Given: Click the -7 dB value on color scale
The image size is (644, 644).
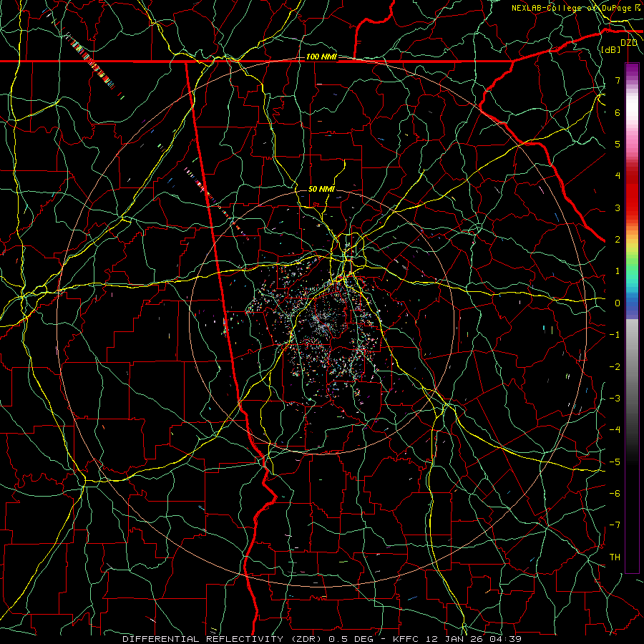Looking at the screenshot, I should [x=615, y=525].
